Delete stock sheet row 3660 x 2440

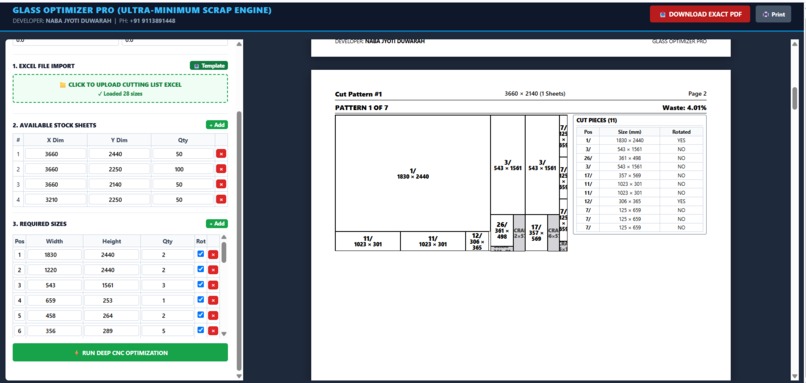point(221,154)
